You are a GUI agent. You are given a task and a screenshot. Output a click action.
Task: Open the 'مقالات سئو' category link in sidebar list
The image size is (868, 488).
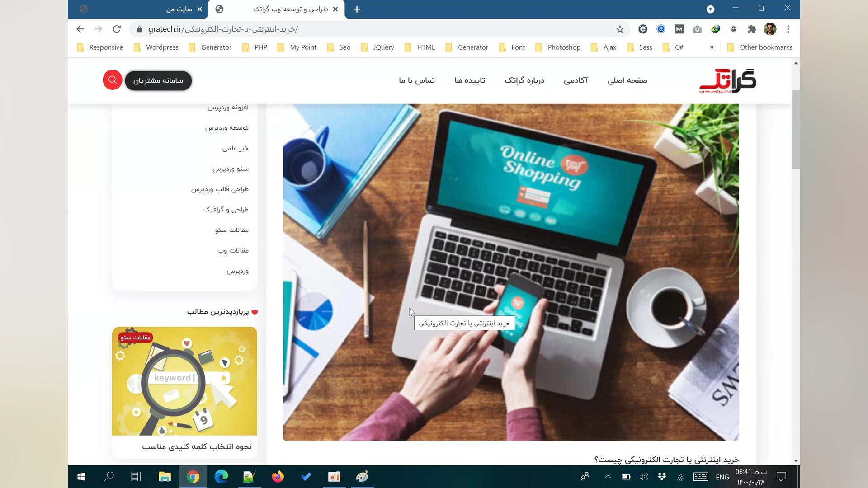click(231, 230)
